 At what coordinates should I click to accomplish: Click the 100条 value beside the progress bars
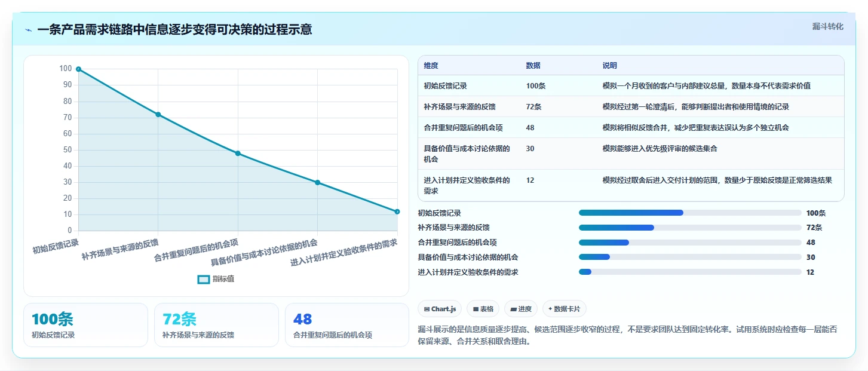(x=816, y=213)
